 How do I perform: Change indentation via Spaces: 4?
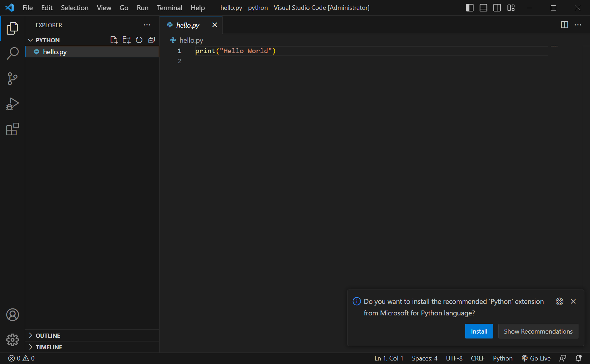click(424, 358)
